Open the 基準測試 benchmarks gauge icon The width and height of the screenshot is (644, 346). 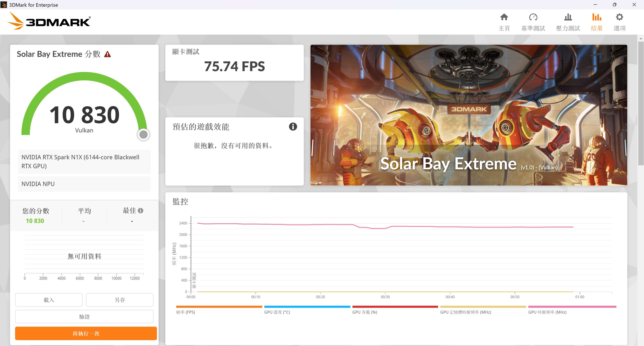[533, 17]
